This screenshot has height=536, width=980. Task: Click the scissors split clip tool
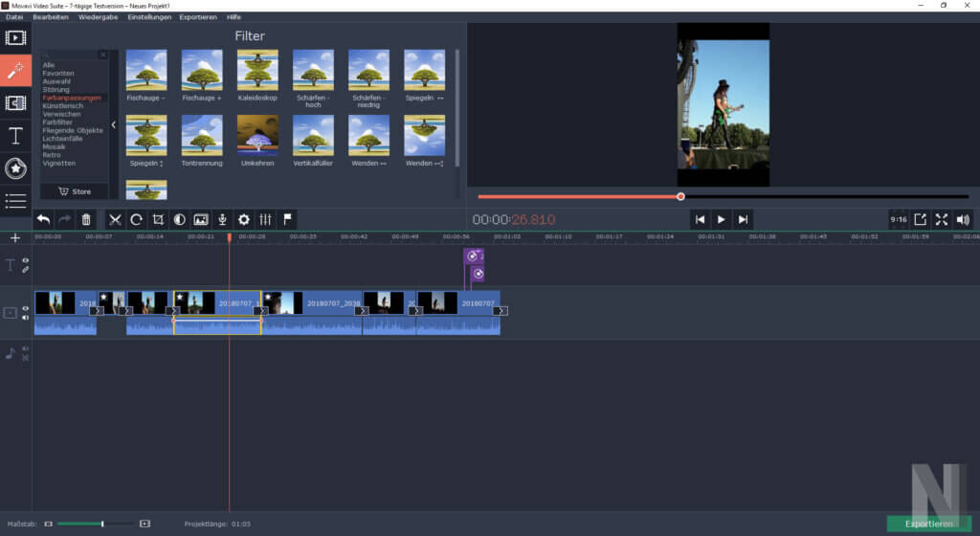[x=115, y=219]
